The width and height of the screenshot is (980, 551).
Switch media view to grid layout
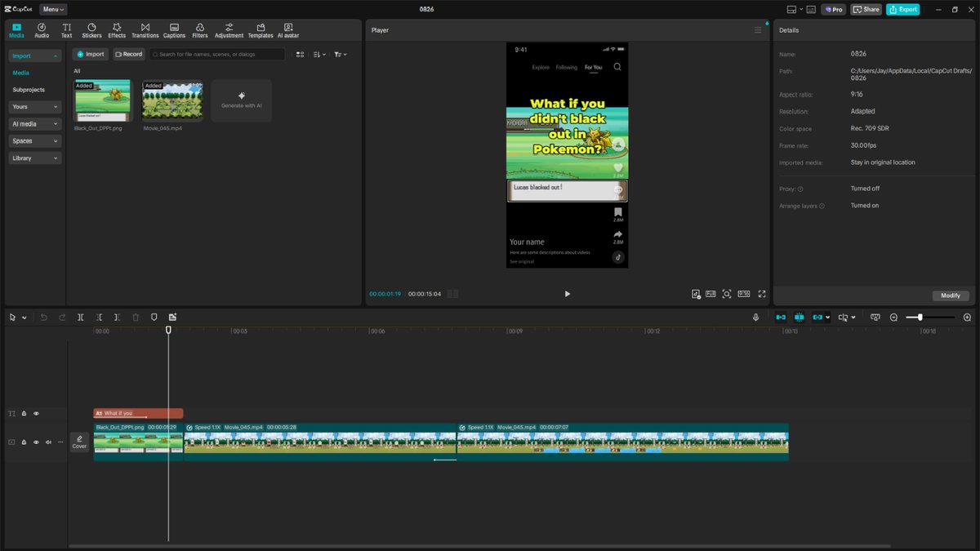301,54
